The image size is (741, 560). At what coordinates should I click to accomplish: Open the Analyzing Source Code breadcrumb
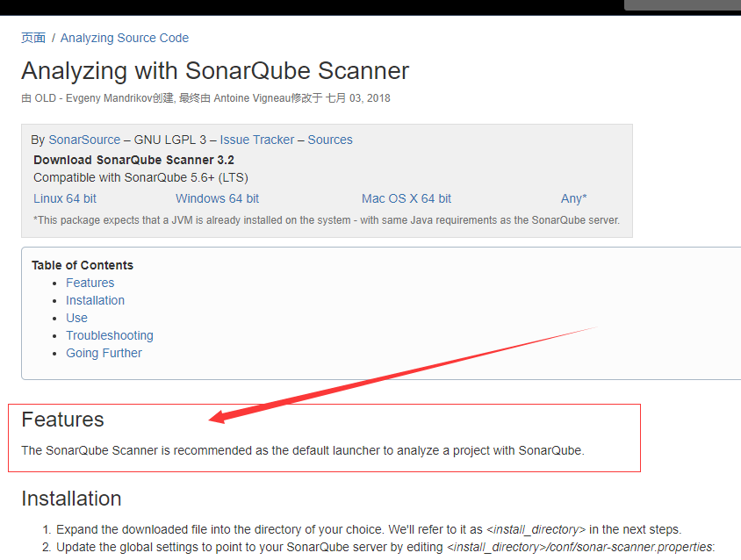pyautogui.click(x=124, y=38)
